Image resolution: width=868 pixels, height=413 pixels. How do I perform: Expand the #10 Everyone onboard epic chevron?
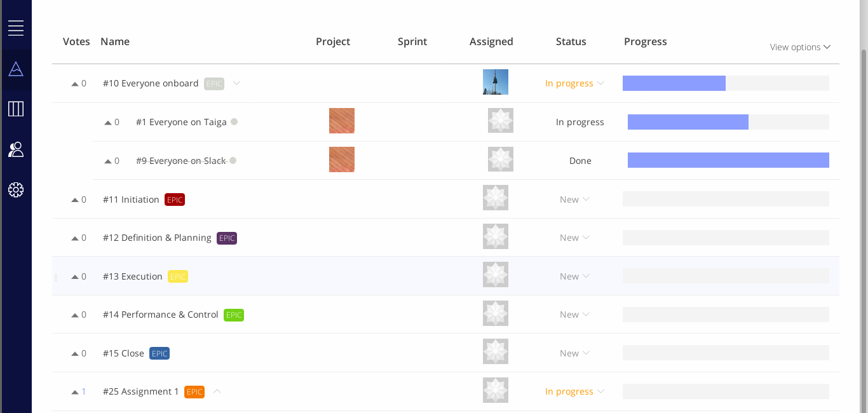click(236, 83)
